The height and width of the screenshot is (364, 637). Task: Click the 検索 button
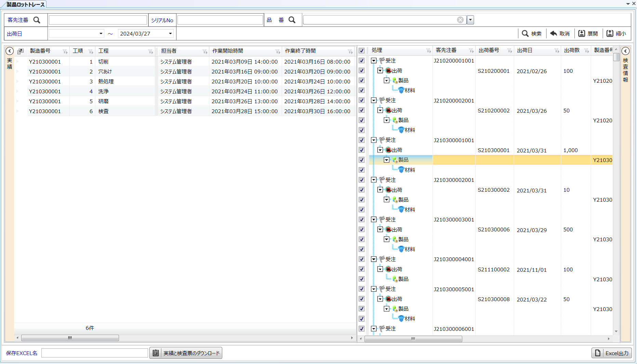[x=532, y=33]
